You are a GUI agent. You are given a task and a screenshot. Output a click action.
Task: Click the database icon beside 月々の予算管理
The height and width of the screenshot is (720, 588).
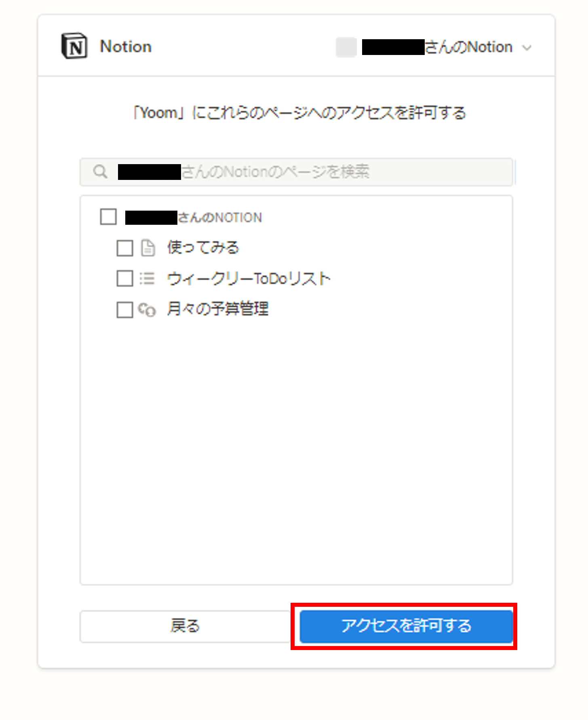(x=147, y=310)
